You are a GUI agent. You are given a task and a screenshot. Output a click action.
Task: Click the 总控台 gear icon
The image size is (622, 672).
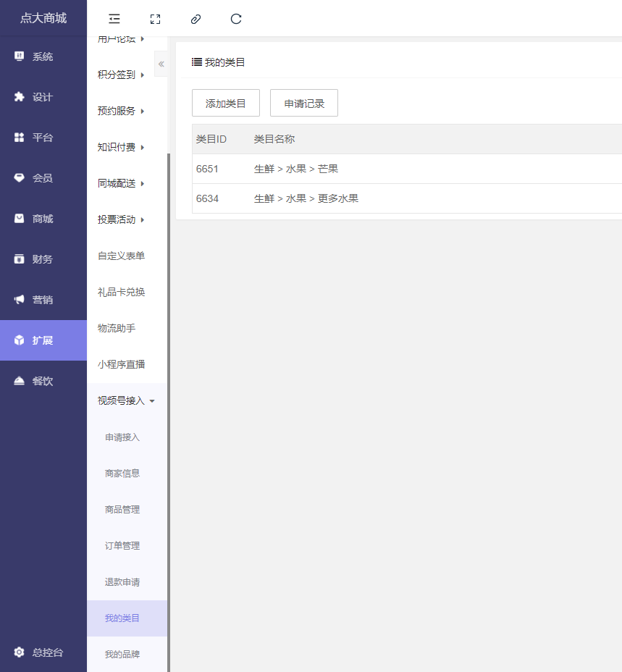[x=19, y=652]
